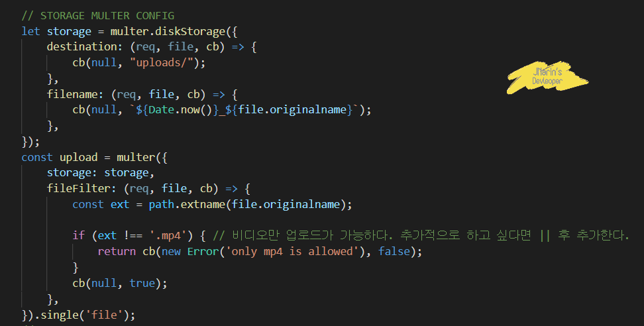644x326 pixels.
Task: Click the cb(null, true) statement
Action: (120, 284)
